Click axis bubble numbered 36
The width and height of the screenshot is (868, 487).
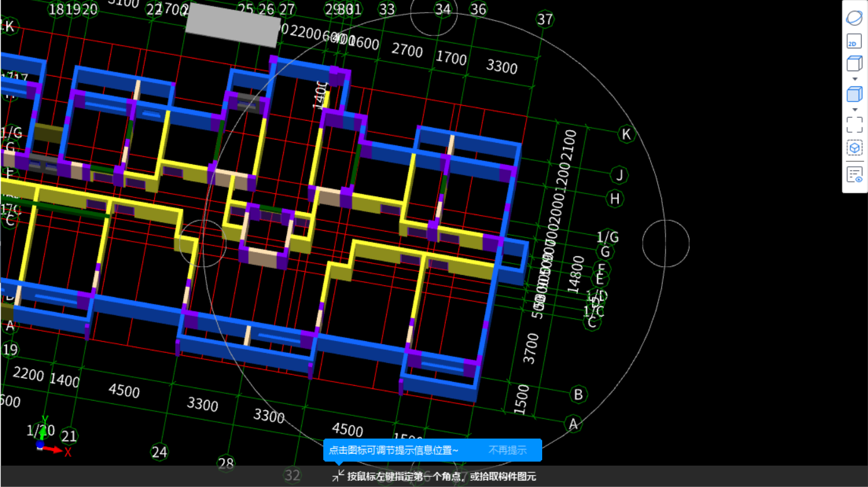478,9
